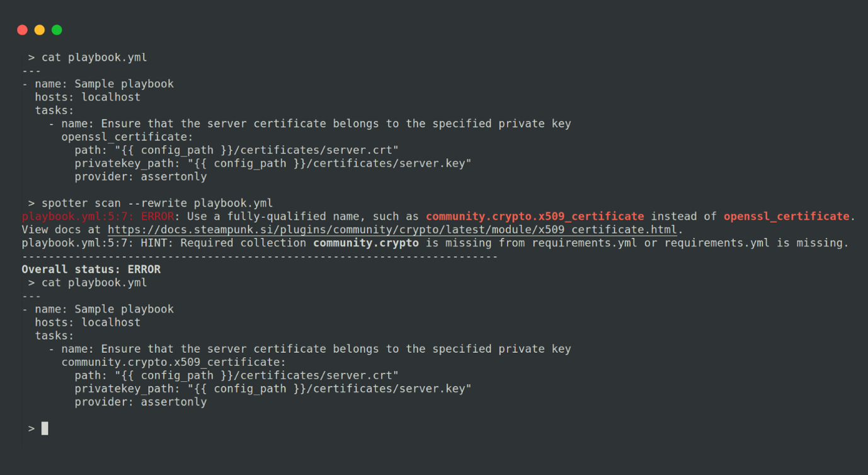
Task: Click the cursor block at the empty prompt
Action: [x=45, y=428]
